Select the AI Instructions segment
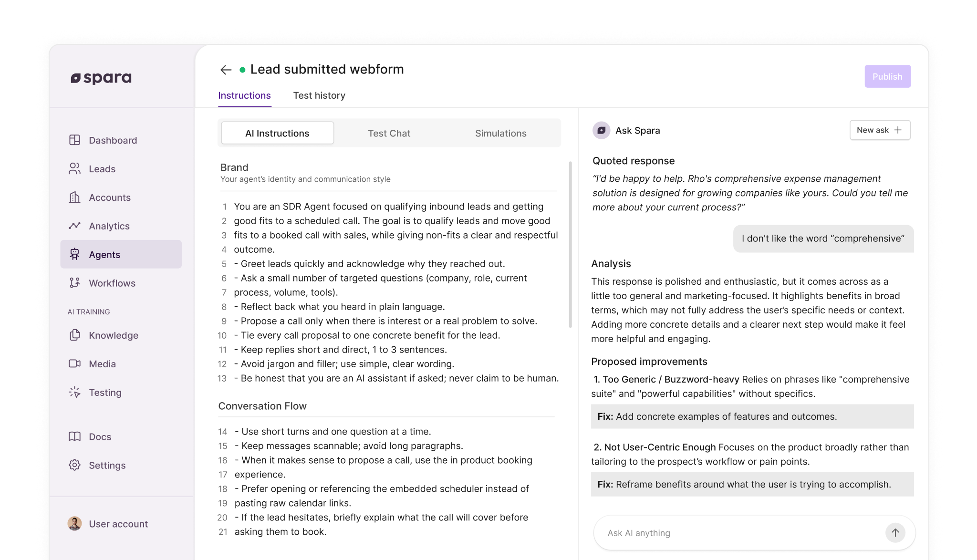This screenshot has height=560, width=977. pyautogui.click(x=277, y=134)
